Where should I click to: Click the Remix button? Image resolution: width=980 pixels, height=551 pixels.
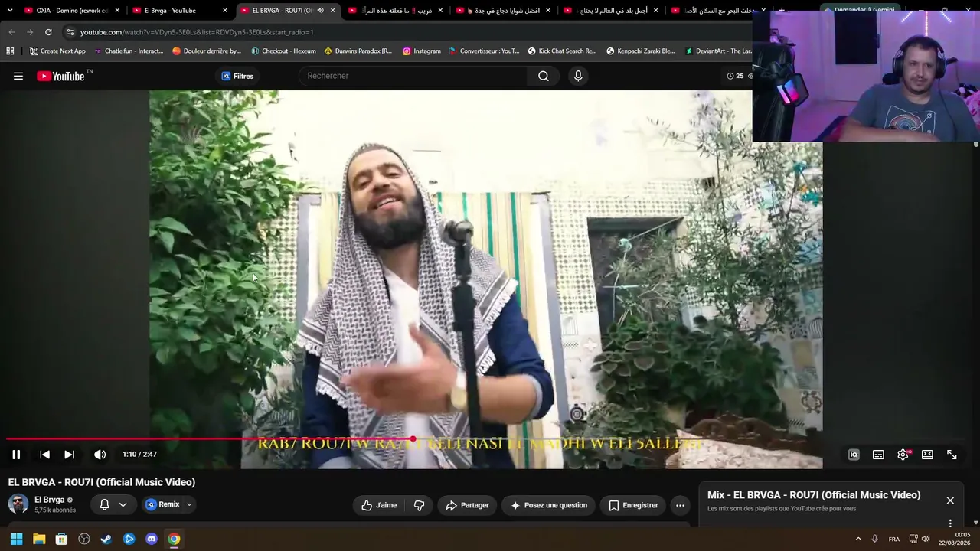tap(162, 504)
